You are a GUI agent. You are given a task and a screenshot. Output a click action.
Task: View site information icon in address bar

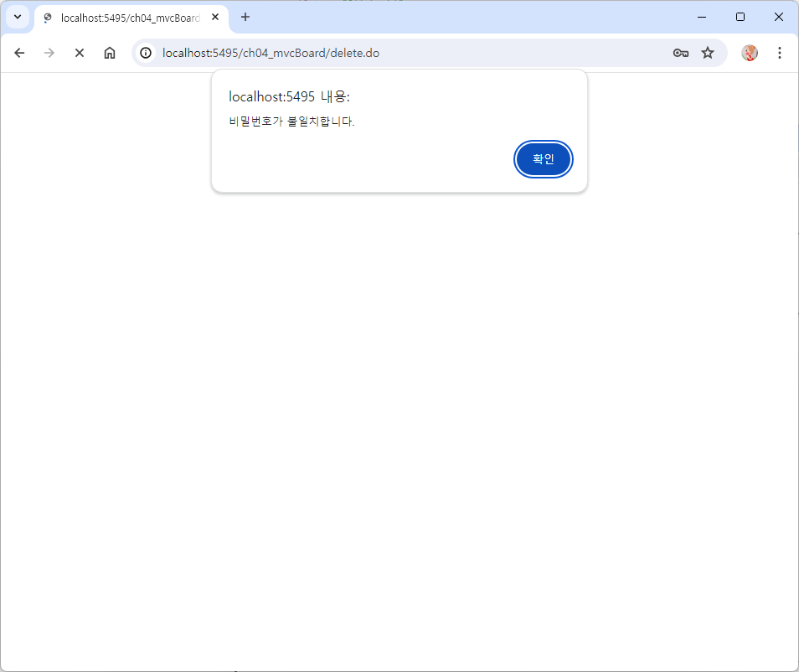(x=146, y=53)
